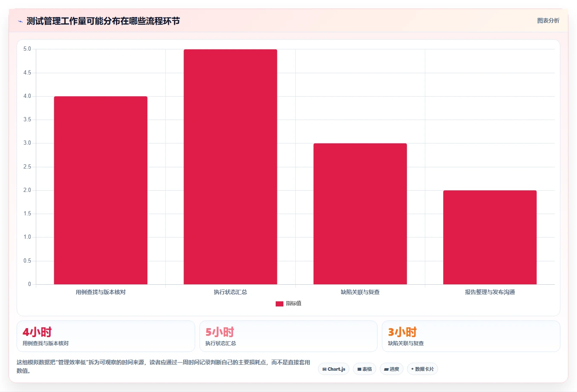The image size is (577, 392).
Task: Click the 用例查找与版本核对 axis label
Action: tap(101, 292)
